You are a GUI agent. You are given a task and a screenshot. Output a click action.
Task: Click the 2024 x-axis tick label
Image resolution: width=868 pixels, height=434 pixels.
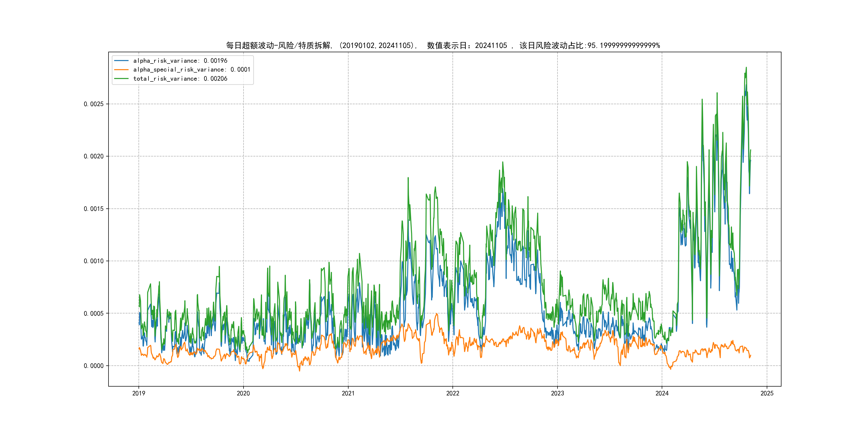click(x=662, y=393)
